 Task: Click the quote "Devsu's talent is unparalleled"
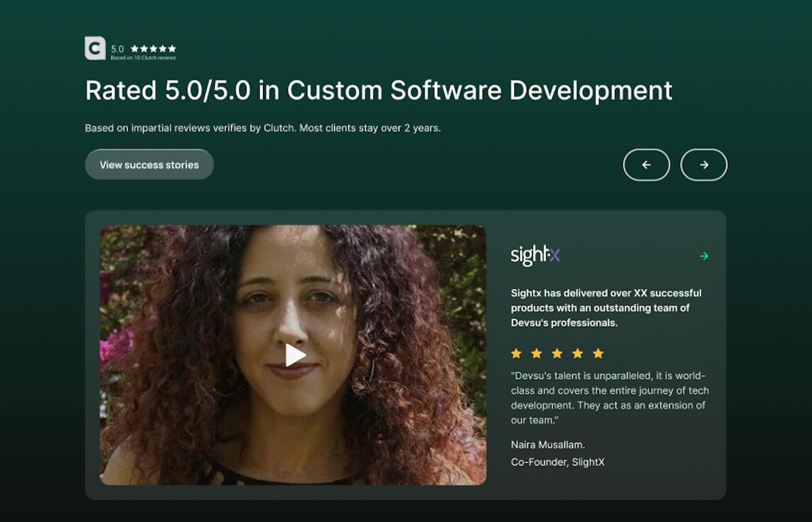[582, 376]
